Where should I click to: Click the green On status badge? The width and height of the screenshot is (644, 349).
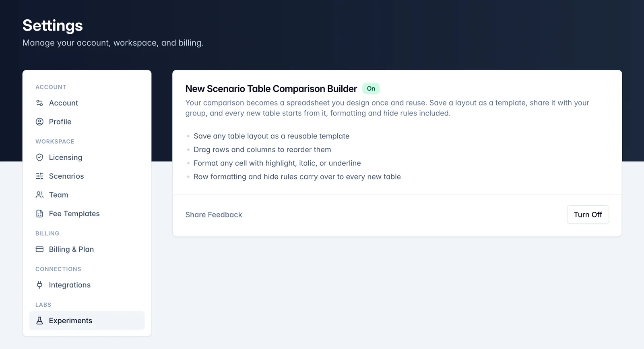tap(371, 89)
